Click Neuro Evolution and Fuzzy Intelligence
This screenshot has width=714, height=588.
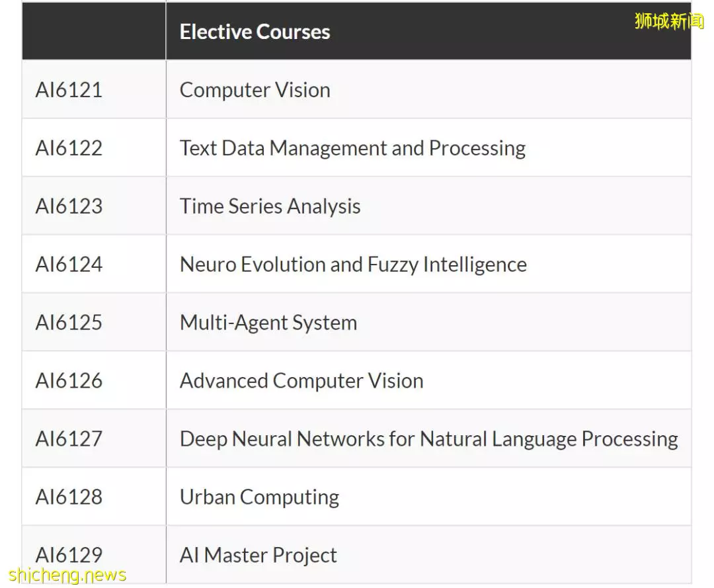pos(353,265)
